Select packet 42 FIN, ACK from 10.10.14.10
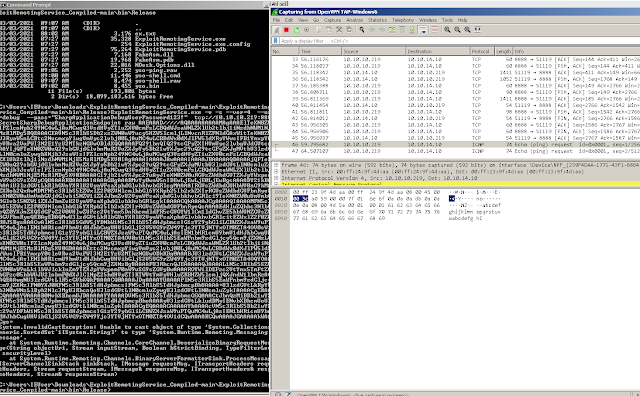 pos(456,118)
